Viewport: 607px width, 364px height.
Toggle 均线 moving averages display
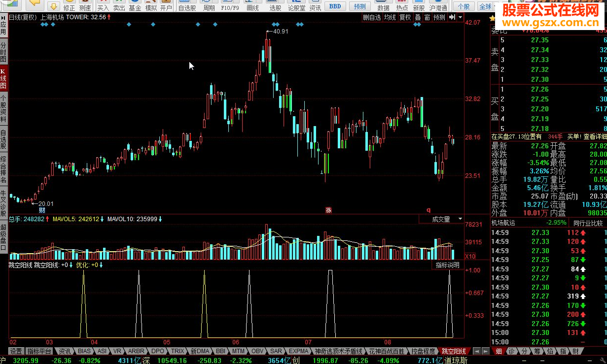pyautogui.click(x=390, y=17)
